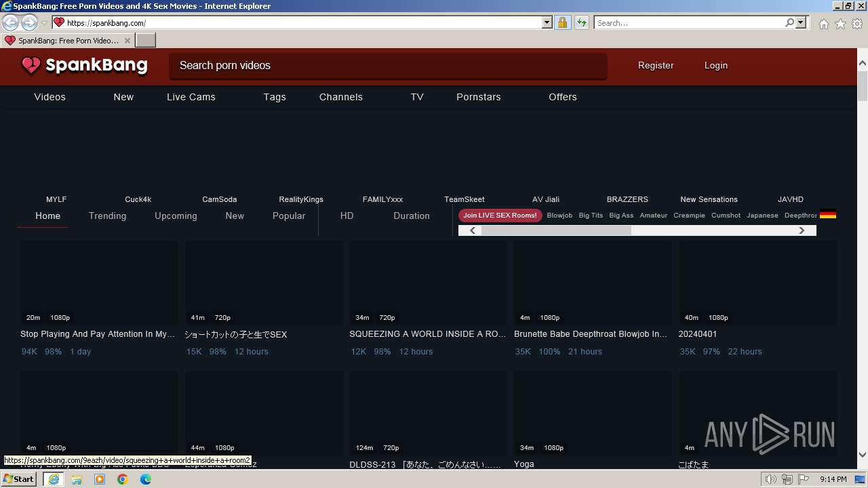Image resolution: width=868 pixels, height=488 pixels.
Task: Open the TV menu
Action: 417,97
